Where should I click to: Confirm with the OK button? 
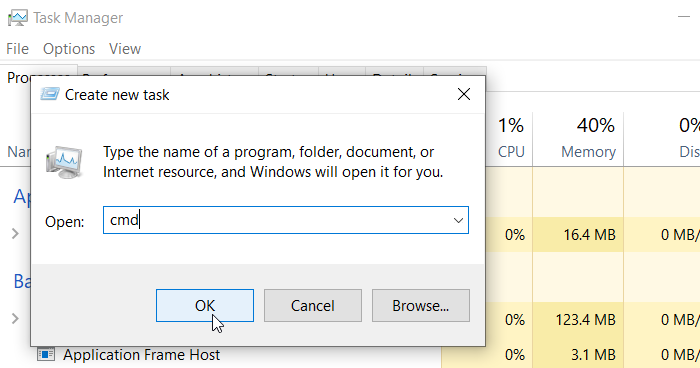click(x=205, y=305)
